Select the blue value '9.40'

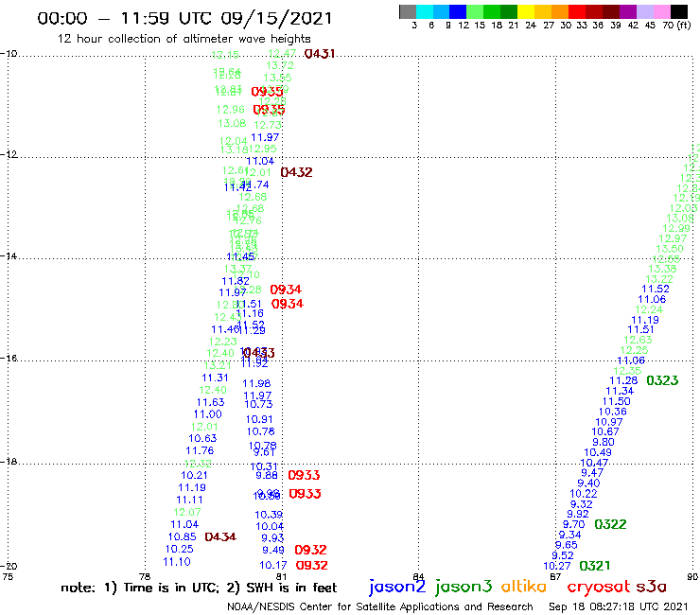tap(588, 483)
